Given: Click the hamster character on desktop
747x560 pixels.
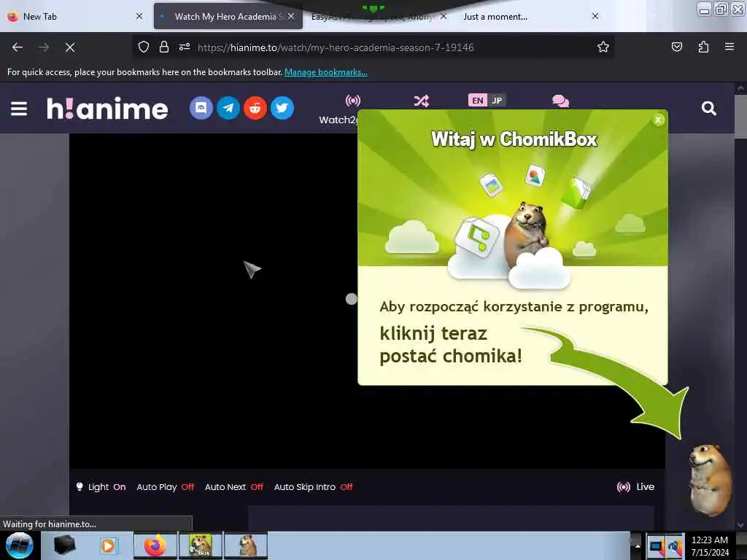Looking at the screenshot, I should coord(710,480).
